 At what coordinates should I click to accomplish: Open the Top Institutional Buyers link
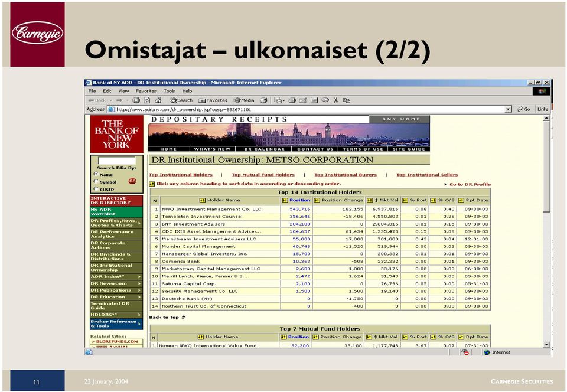346,175
